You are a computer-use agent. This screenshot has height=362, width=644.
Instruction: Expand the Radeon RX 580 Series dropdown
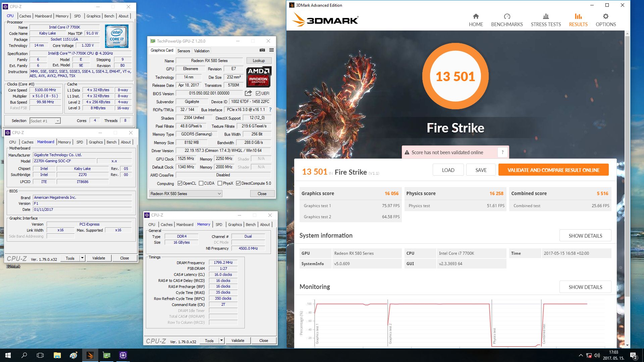point(219,194)
